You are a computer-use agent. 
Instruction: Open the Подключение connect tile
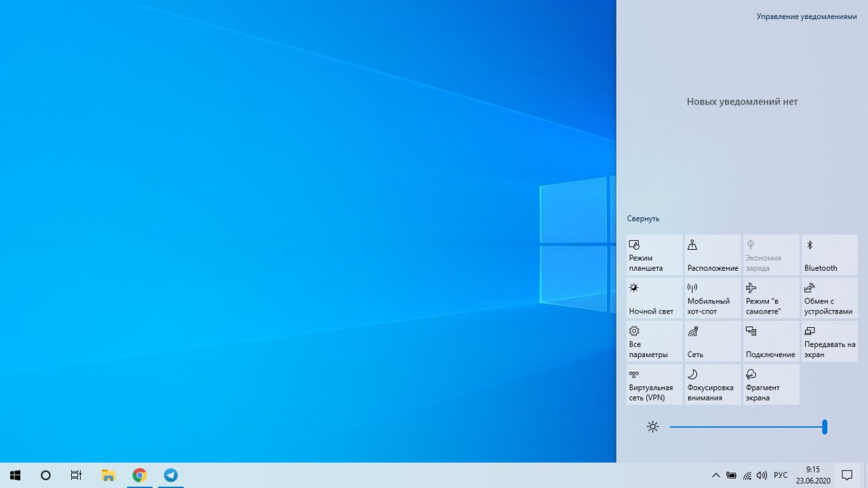pos(771,341)
